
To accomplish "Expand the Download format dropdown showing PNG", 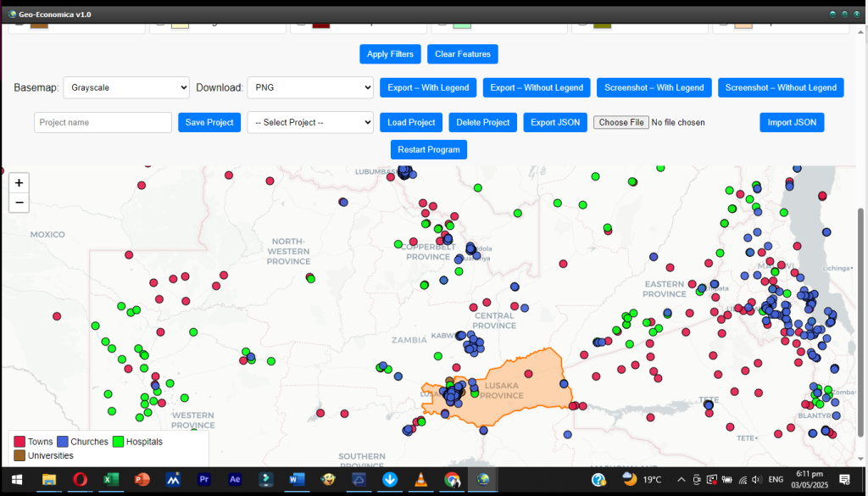I will click(310, 87).
